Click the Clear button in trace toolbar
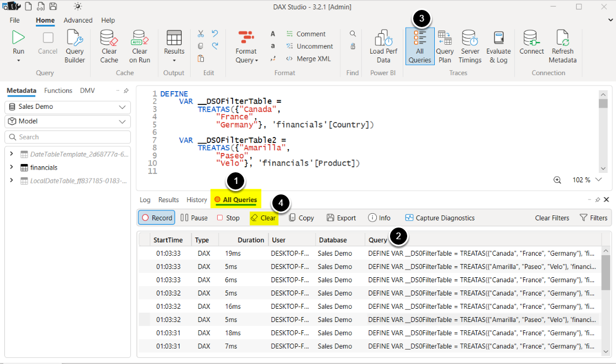The height and width of the screenshot is (364, 616). 263,218
